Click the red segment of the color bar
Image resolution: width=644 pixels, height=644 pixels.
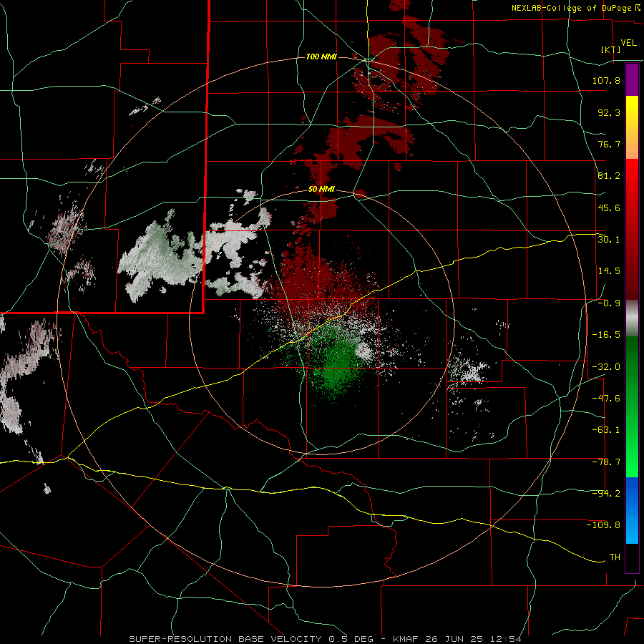click(632, 229)
